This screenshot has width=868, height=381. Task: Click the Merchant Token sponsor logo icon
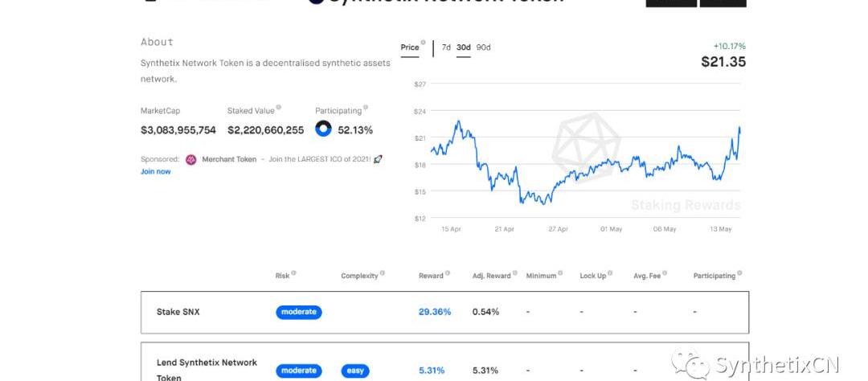pyautogui.click(x=191, y=159)
